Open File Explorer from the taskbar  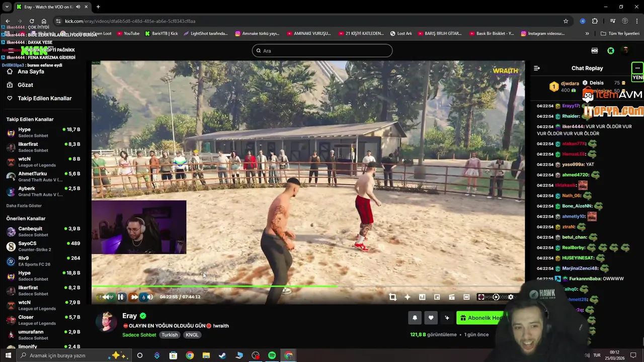tap(206, 355)
